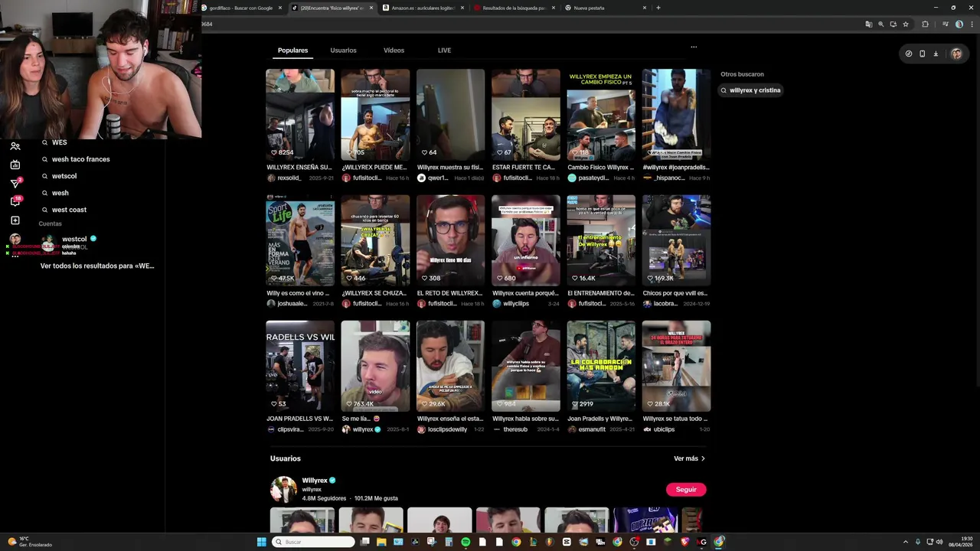This screenshot has height=551, width=980.
Task: Open Windows Start button on taskbar
Action: (261, 542)
